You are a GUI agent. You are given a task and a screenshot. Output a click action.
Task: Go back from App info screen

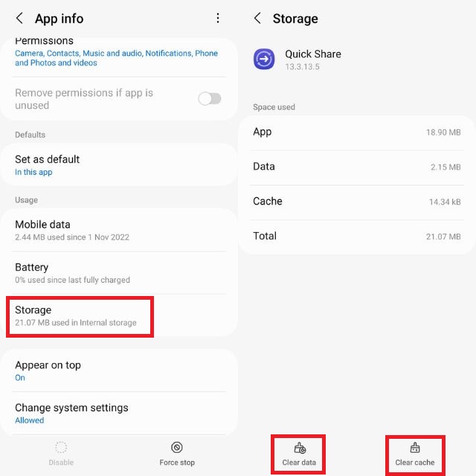click(x=19, y=19)
